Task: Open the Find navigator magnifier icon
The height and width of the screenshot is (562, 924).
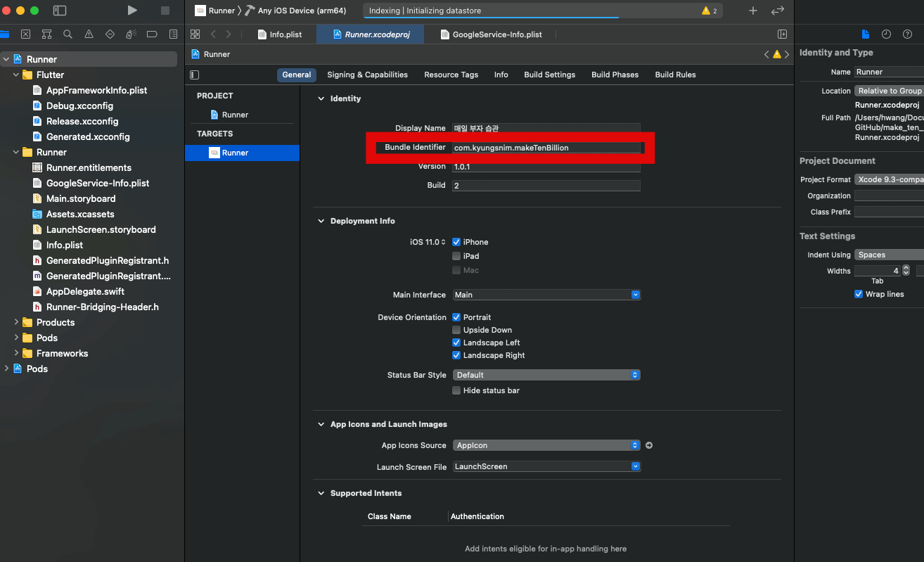Action: click(x=68, y=34)
